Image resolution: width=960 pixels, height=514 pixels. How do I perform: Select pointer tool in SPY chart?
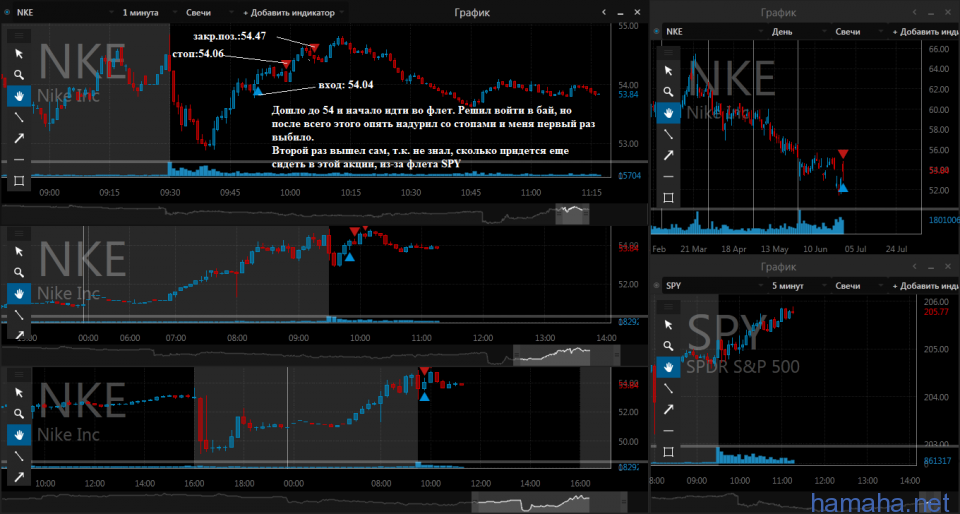click(x=669, y=324)
